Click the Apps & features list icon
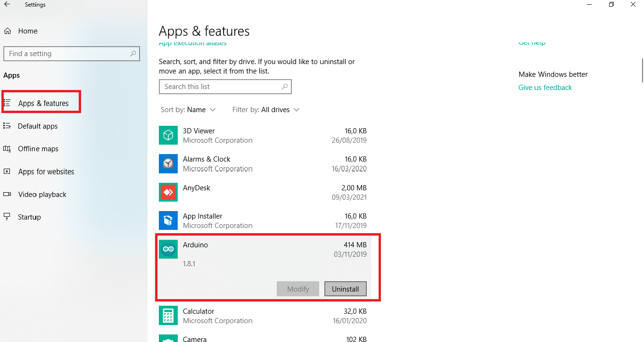The height and width of the screenshot is (342, 644). 7,103
